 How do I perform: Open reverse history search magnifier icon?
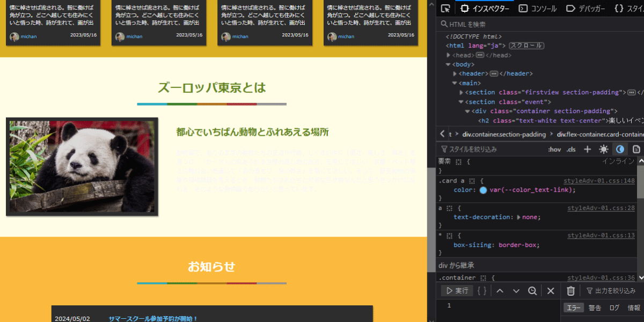[532, 290]
